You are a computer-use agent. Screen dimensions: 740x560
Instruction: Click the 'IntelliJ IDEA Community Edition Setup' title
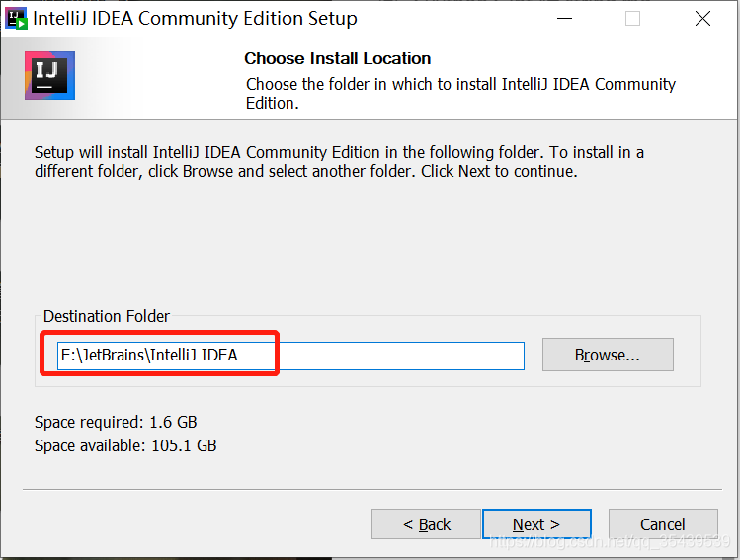click(195, 19)
